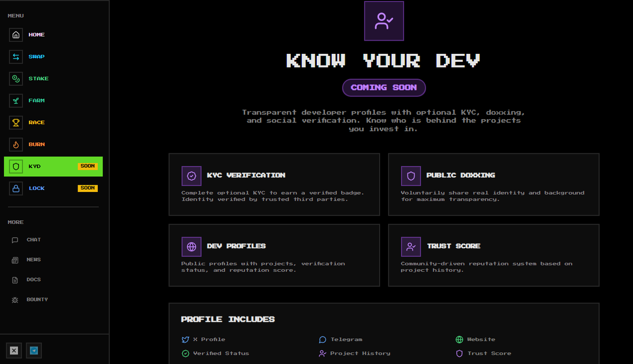This screenshot has height=364, width=633.
Task: Click the green globe icon beside Website
Action: pyautogui.click(x=459, y=340)
